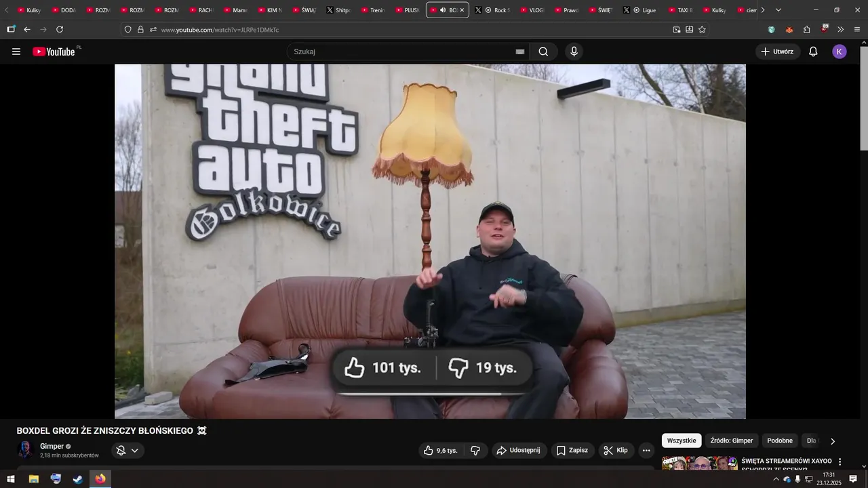Like the video showing 9,6 tys.
868x488 pixels.
[x=441, y=450]
